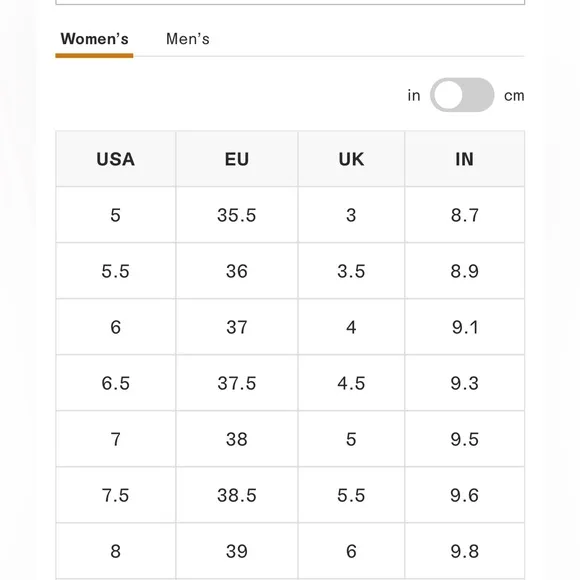Select EU size 35.5 cell

tap(237, 215)
